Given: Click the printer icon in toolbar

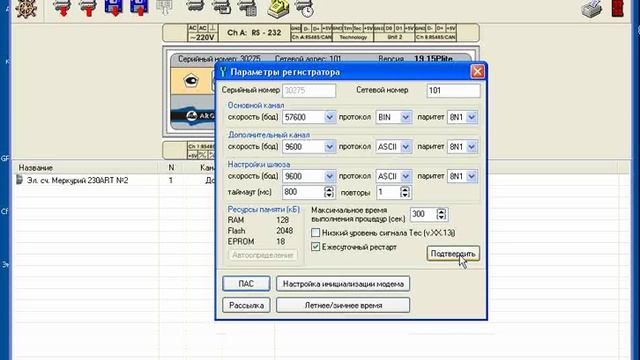Looking at the screenshot, I should tap(592, 9).
